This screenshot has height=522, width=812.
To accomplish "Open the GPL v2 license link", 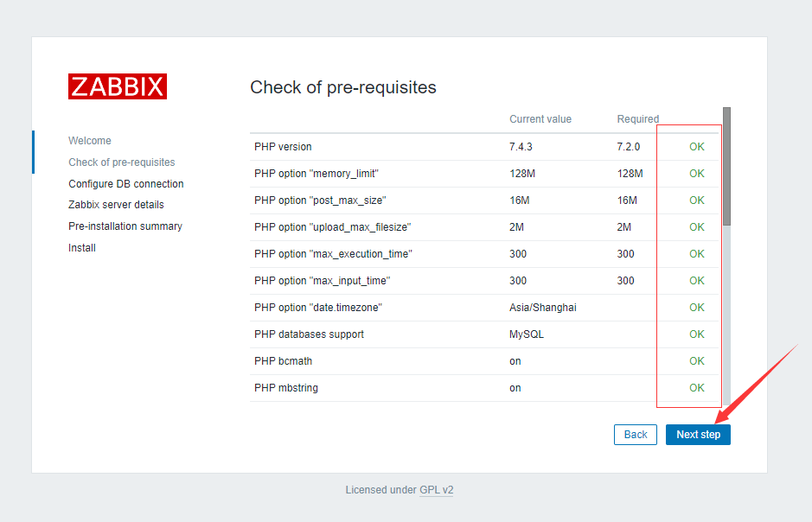I will [x=437, y=490].
